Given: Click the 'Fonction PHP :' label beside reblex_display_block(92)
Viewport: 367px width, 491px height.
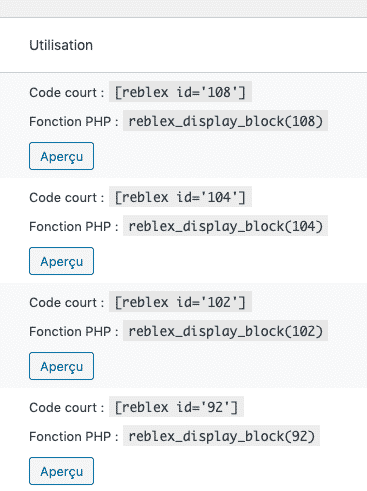Looking at the screenshot, I should click(x=74, y=436).
